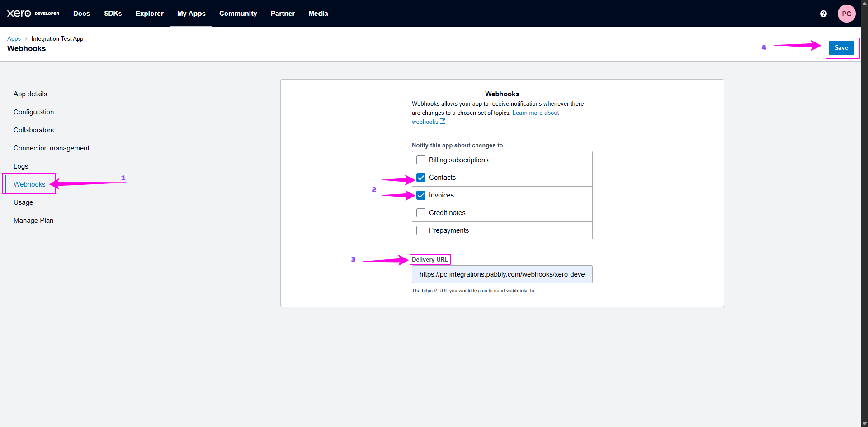Screen dimensions: 868x427
Task: Open Connection management in the sidebar
Action: pyautogui.click(x=52, y=148)
